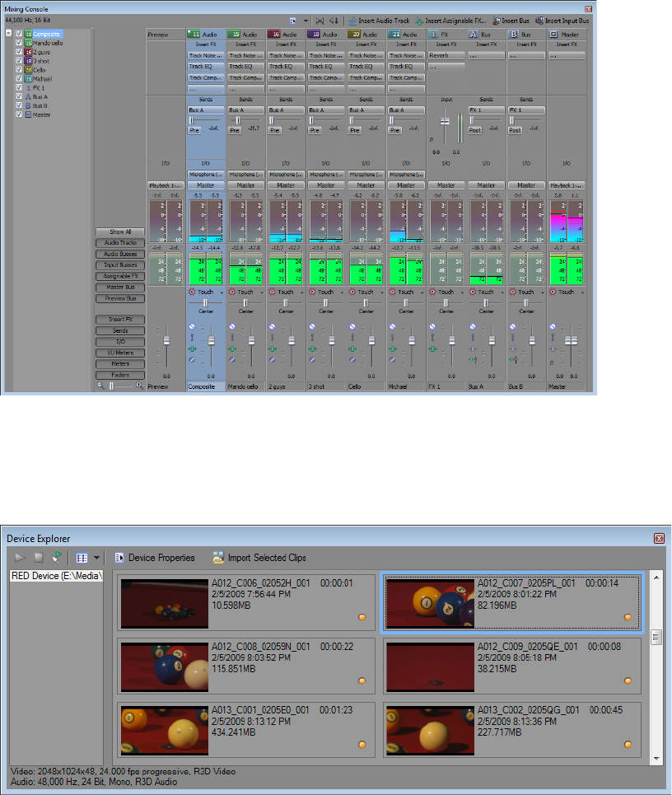Uncheck the Master checkbox in list

coord(19,115)
